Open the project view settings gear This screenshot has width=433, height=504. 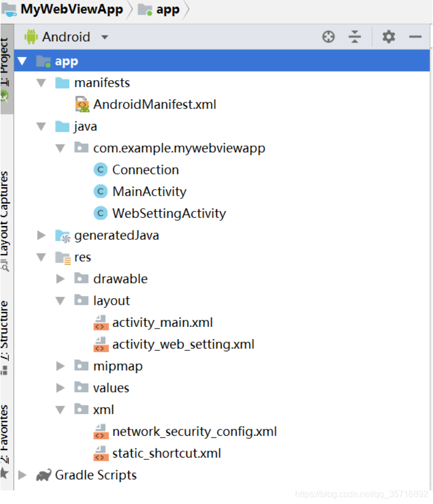tap(389, 37)
